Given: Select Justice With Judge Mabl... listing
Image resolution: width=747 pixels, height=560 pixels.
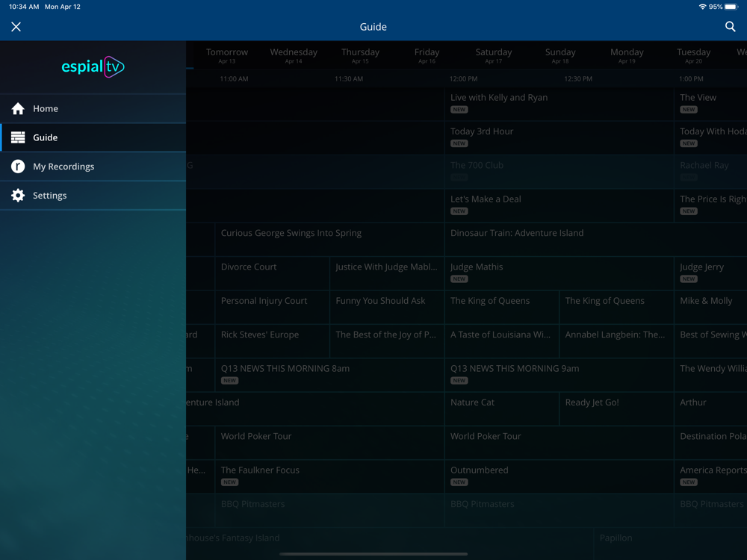Looking at the screenshot, I should (387, 273).
